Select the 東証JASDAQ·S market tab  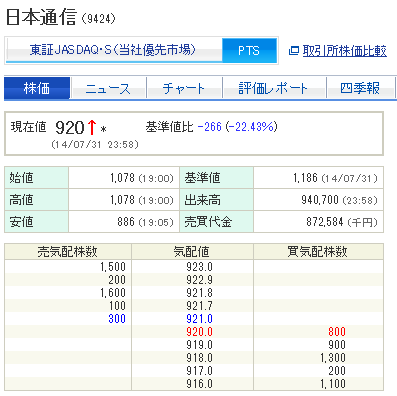point(114,50)
